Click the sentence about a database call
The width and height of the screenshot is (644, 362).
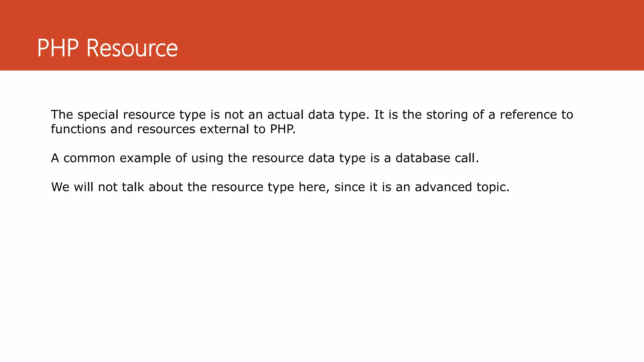265,158
